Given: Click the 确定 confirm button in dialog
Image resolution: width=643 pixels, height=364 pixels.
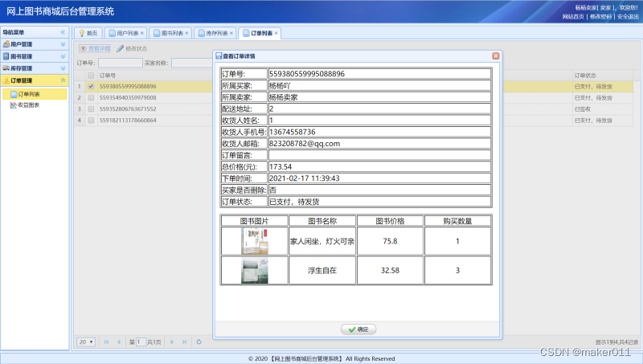Looking at the screenshot, I should click(358, 329).
